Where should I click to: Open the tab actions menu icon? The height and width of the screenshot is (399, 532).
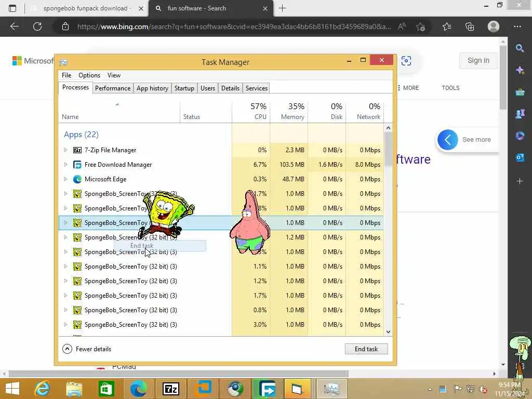click(12, 8)
